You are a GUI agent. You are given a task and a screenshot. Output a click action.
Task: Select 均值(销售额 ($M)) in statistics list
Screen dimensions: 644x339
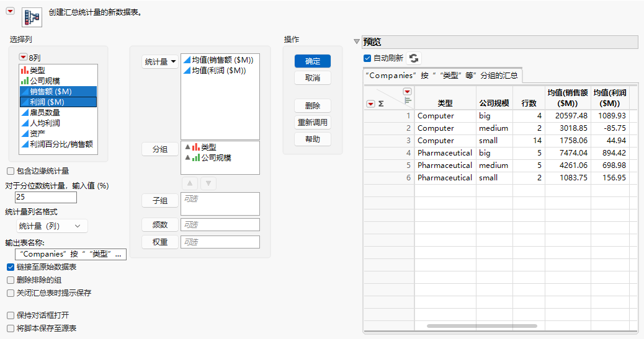pyautogui.click(x=218, y=60)
